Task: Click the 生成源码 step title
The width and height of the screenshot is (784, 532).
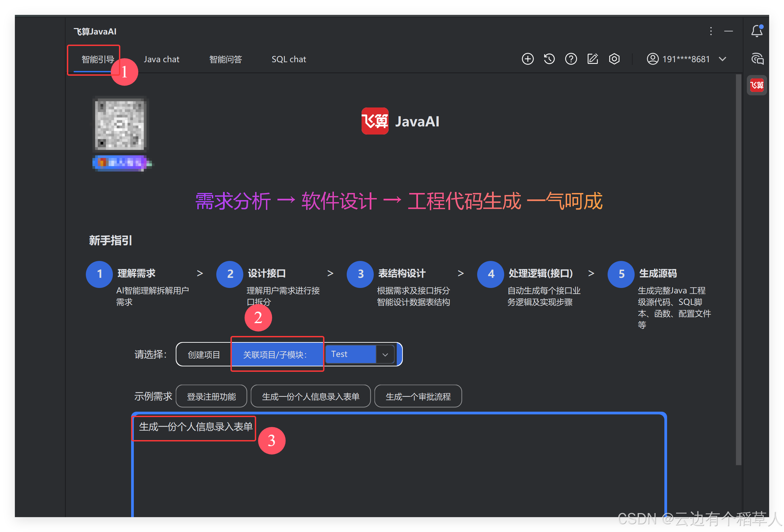Action: (x=658, y=273)
